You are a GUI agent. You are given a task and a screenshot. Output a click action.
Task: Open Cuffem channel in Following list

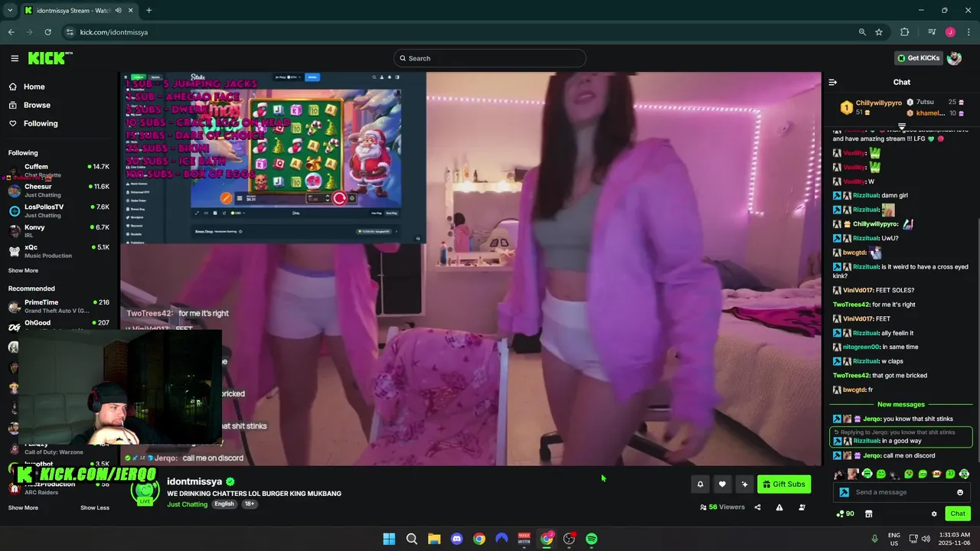[x=58, y=170]
